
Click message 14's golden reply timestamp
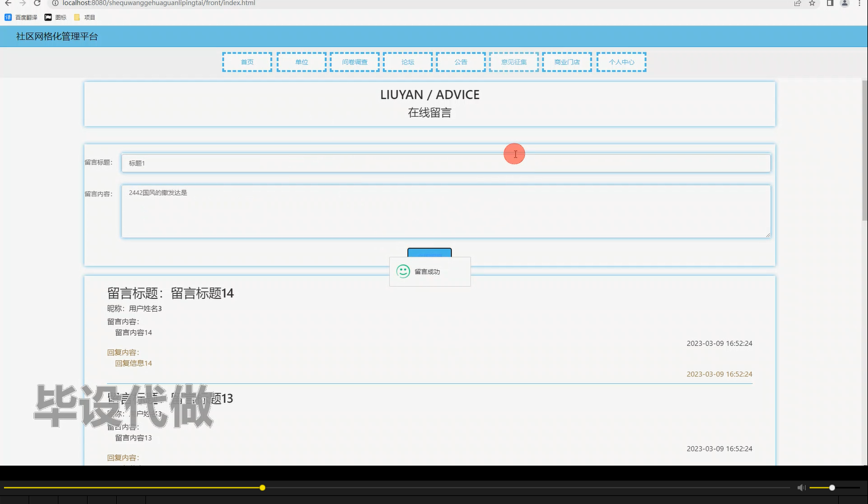point(720,374)
